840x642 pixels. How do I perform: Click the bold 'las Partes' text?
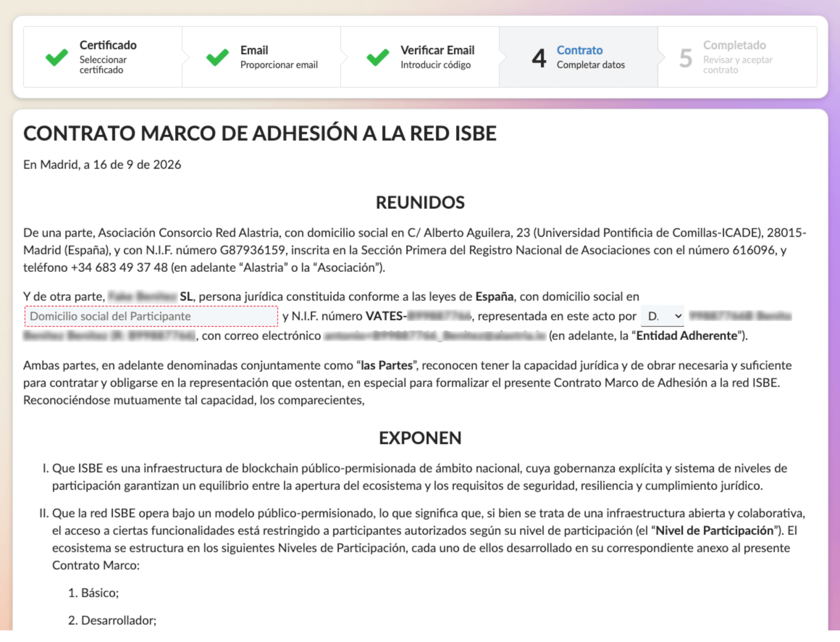387,365
